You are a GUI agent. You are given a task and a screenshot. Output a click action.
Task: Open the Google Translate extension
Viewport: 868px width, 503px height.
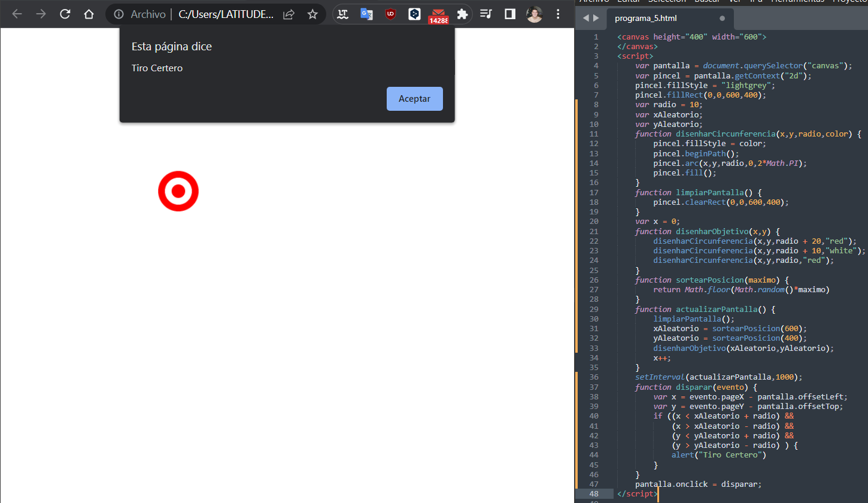366,14
